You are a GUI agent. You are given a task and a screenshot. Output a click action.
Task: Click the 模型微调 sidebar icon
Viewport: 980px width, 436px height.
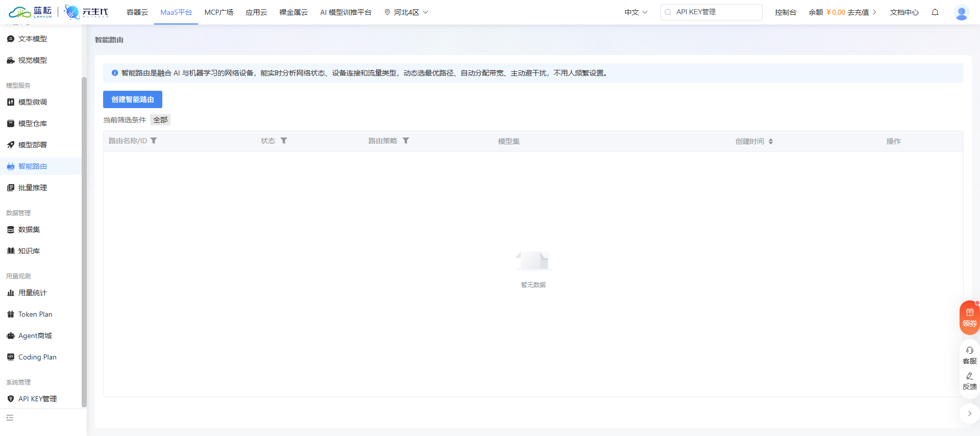click(11, 102)
